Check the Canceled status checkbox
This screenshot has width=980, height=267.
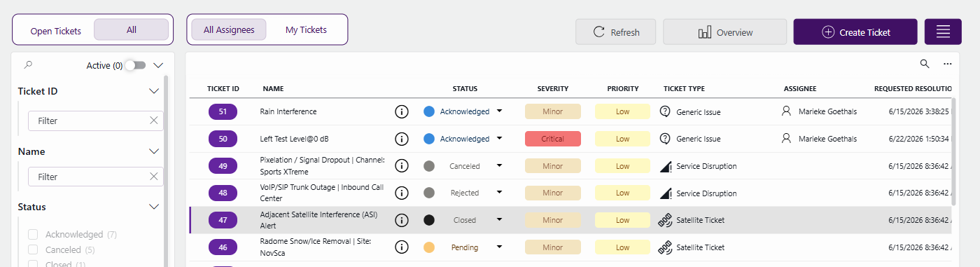point(33,249)
